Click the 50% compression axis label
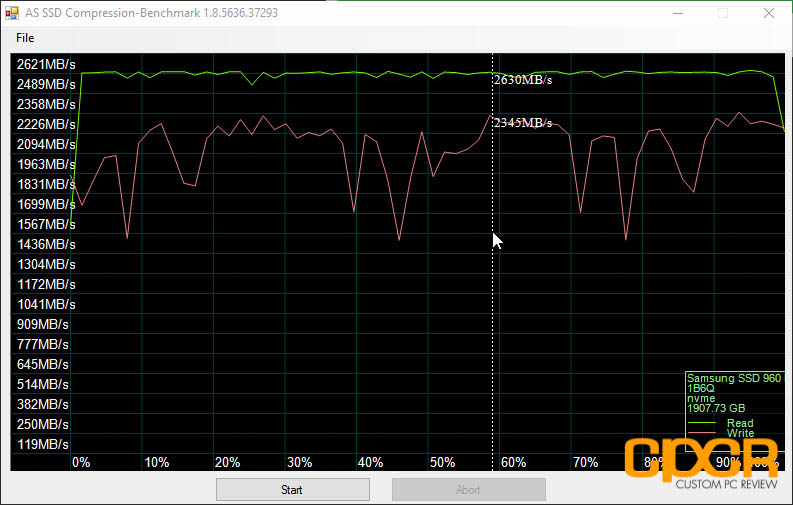 coord(443,462)
